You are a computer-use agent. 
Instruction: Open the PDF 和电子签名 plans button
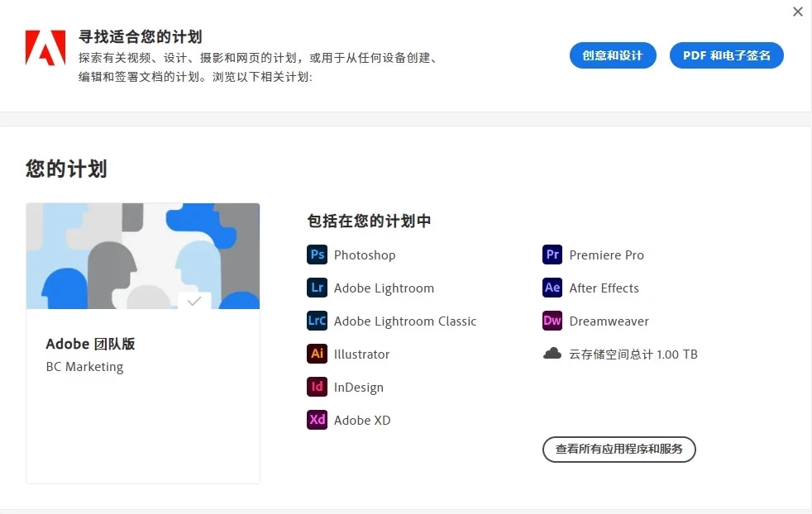pos(727,55)
